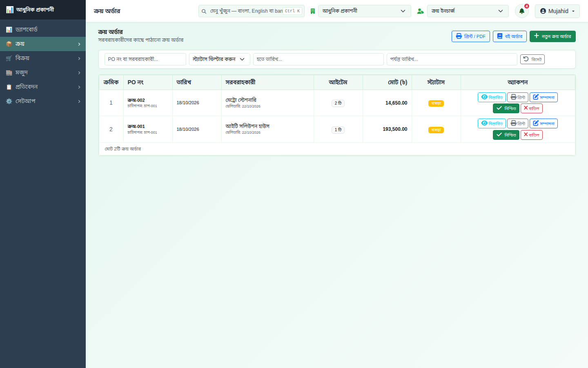Open ড্যাশবোর্ড from the sidebar
588x368 pixels.
(x=43, y=30)
